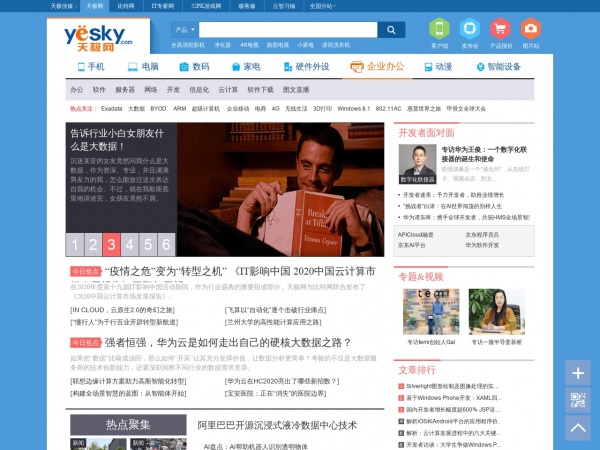Viewport: 600px width, 450px height.
Task: Open the red 产品报价 cart icon
Action: point(500,28)
